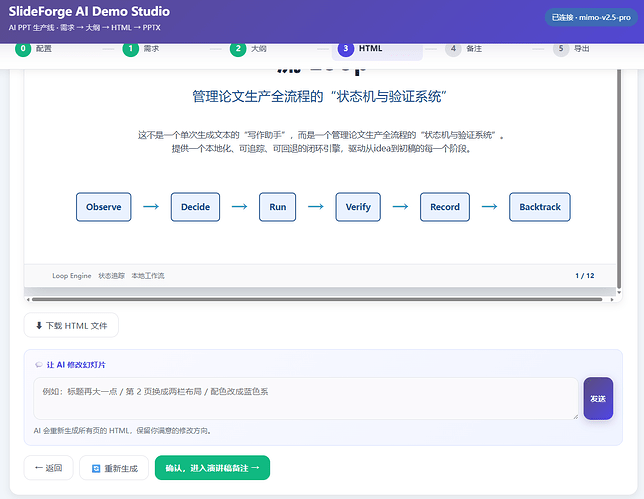Click the page indicator '1 / 12'
Image resolution: width=644 pixels, height=499 pixels.
point(585,276)
